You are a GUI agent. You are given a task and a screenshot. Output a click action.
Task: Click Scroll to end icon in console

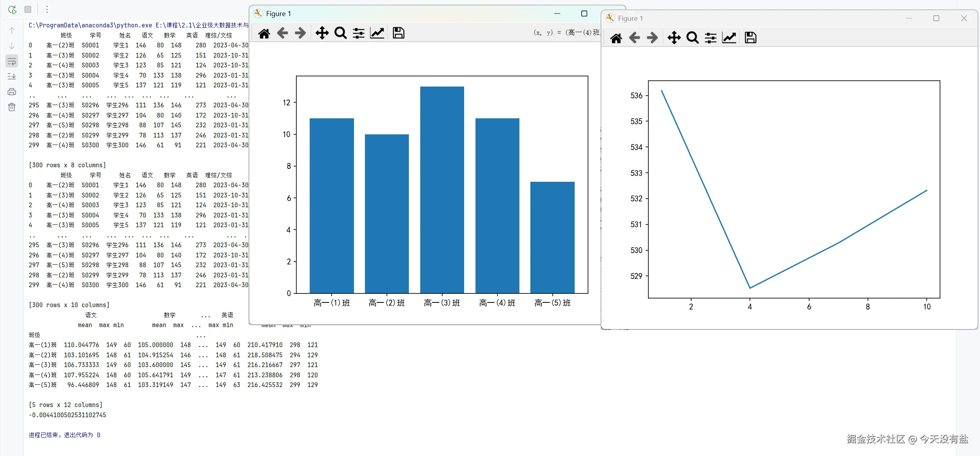[x=12, y=76]
